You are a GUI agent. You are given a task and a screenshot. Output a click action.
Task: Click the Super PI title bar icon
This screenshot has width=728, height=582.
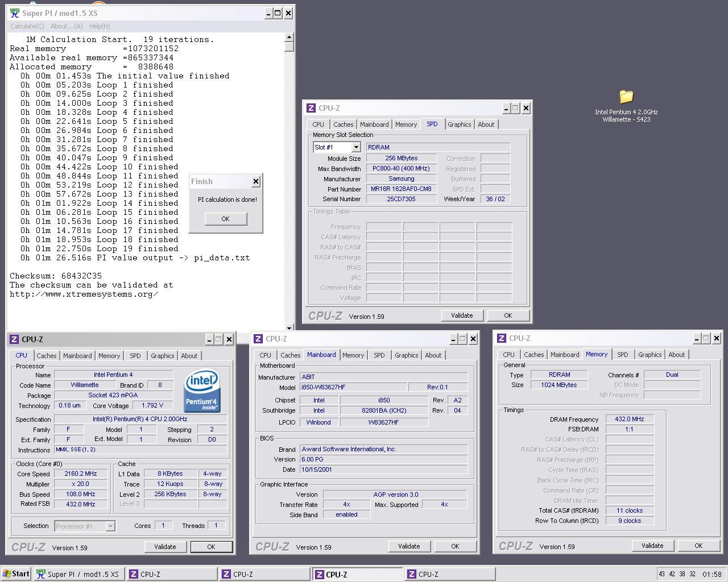point(14,13)
